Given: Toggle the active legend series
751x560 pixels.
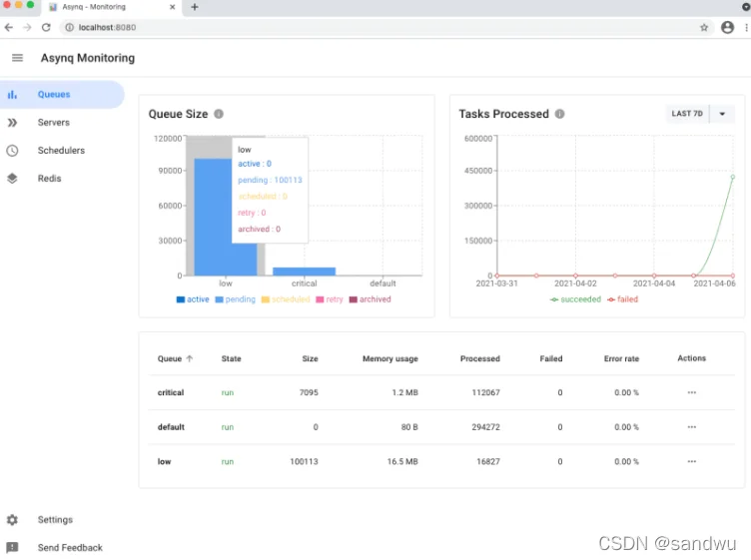Looking at the screenshot, I should (193, 299).
